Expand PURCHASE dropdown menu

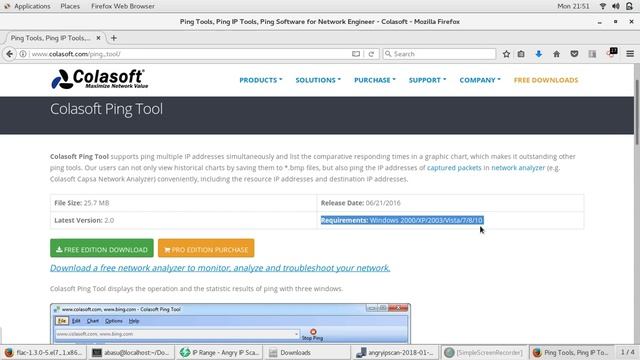[x=375, y=80]
